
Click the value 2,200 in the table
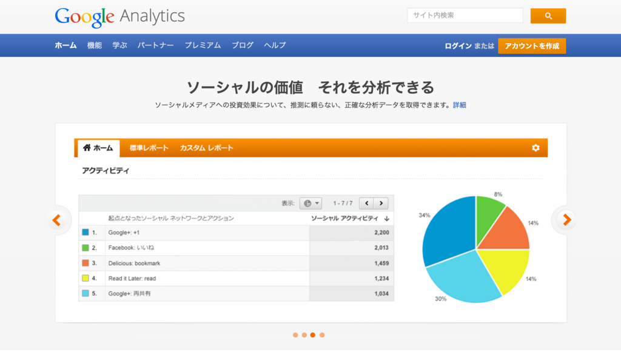382,233
